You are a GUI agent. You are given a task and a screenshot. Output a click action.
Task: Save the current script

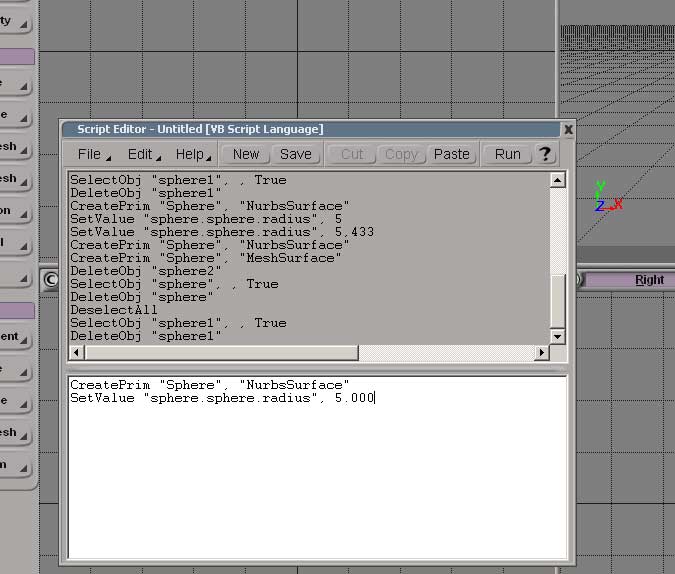[x=295, y=154]
